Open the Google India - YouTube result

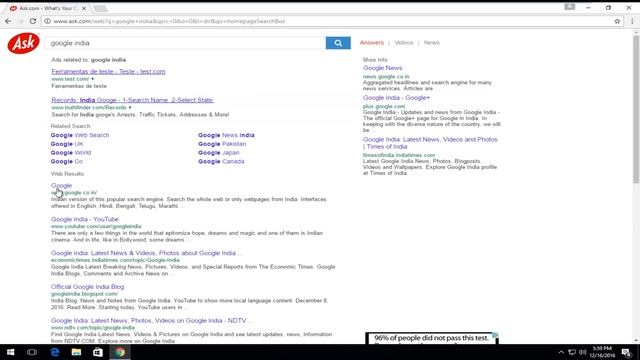coord(85,219)
